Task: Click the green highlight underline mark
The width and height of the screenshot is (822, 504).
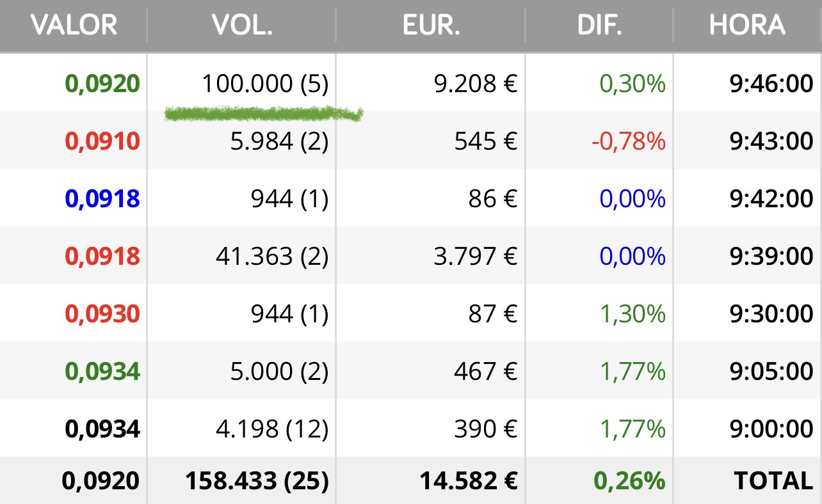Action: pos(263,114)
